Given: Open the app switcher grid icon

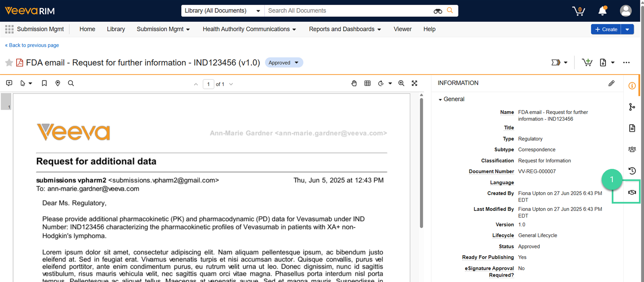Looking at the screenshot, I should (x=9, y=29).
